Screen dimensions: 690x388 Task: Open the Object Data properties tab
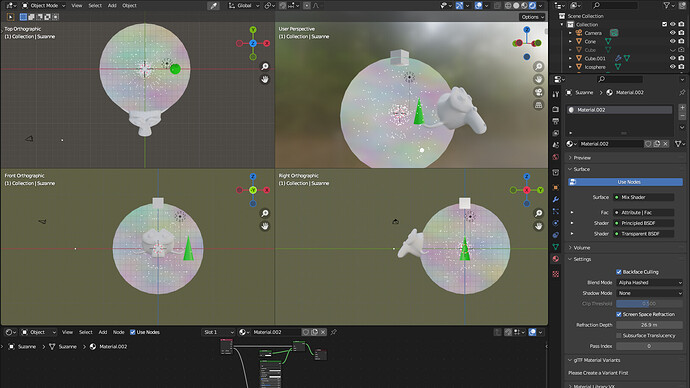[x=556, y=247]
